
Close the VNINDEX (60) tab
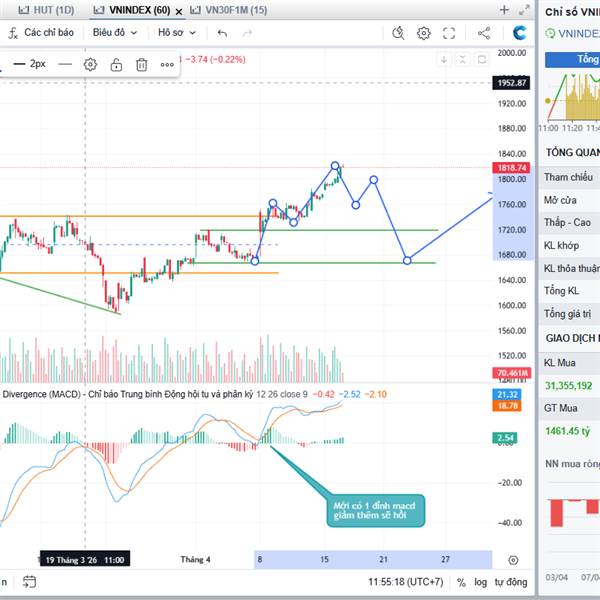[179, 11]
